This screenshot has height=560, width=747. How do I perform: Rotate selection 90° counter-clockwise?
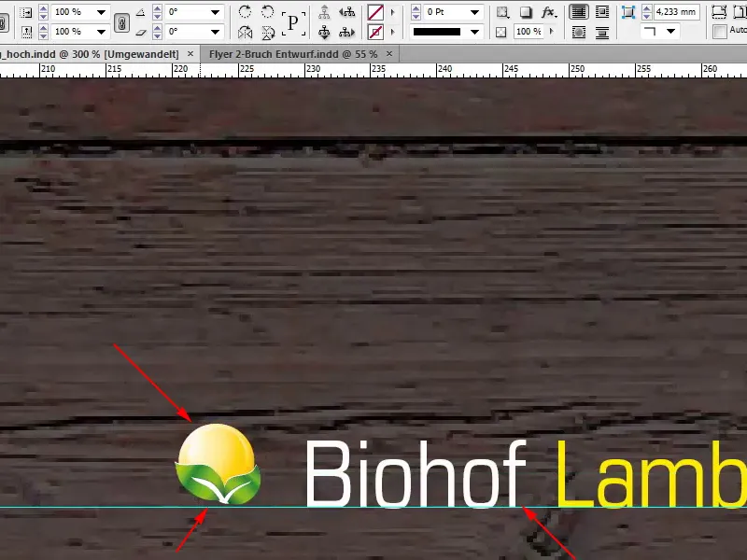(268, 12)
